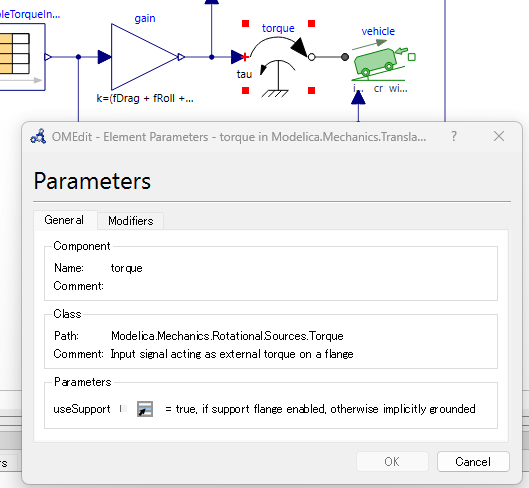Open the useSupport value editor icon
The height and width of the screenshot is (488, 529).
(145, 409)
